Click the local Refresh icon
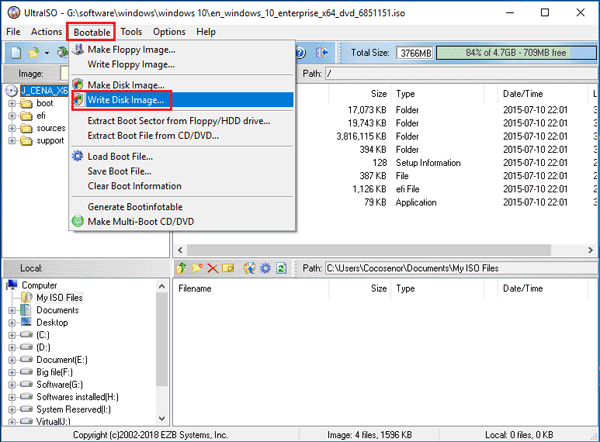This screenshot has height=442, width=600. (x=281, y=268)
